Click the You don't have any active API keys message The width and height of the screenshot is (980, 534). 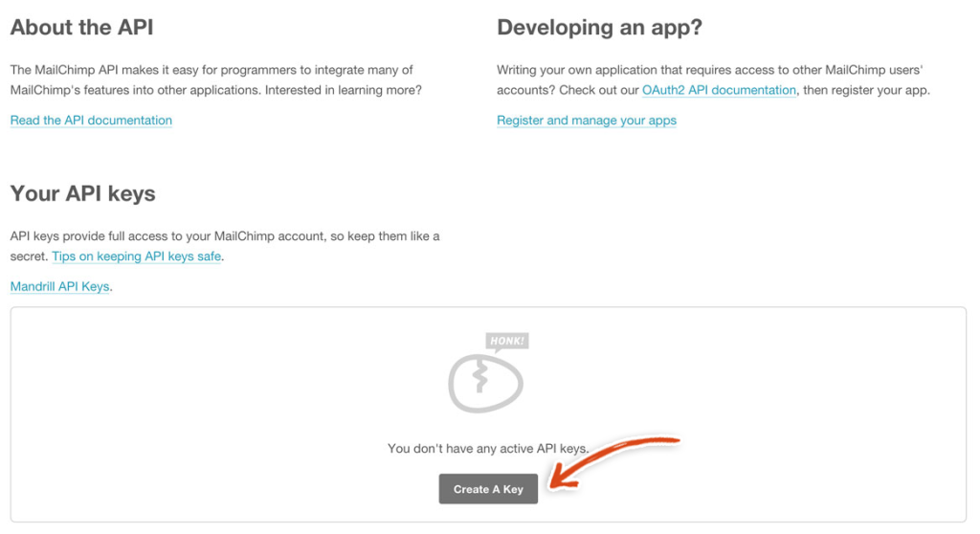point(488,448)
